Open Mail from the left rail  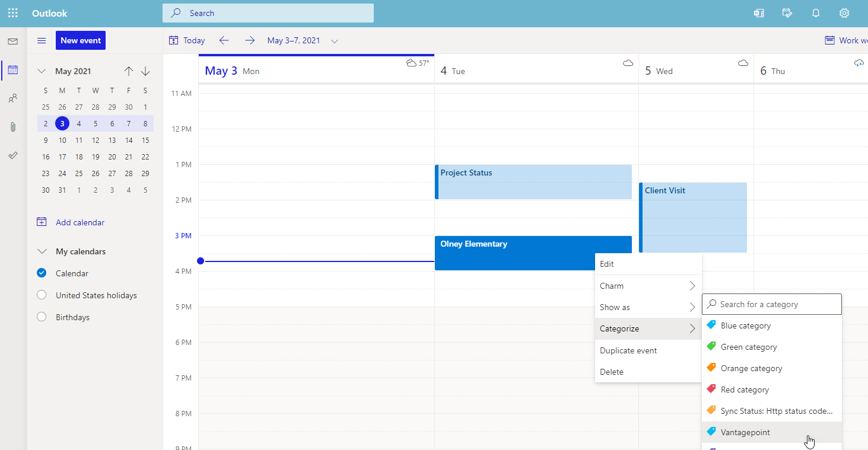coord(13,42)
